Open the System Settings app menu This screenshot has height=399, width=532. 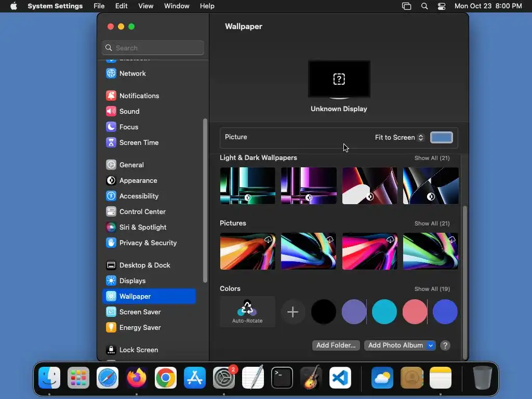55,6
